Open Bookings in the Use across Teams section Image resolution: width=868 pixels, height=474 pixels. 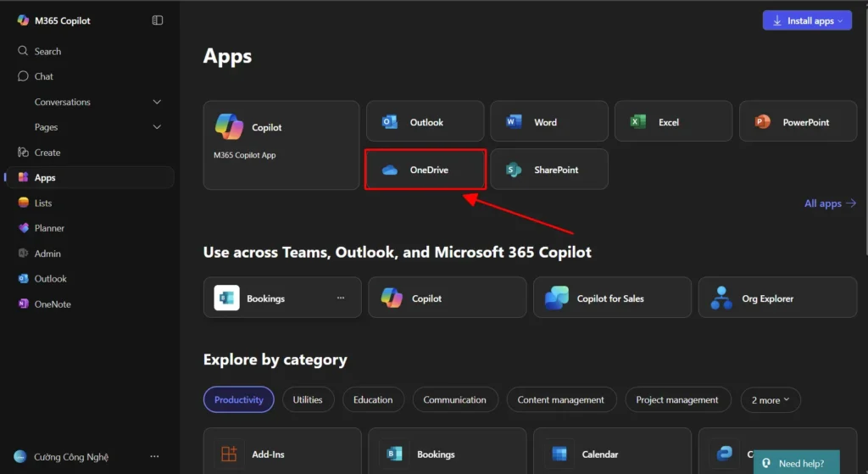click(282, 298)
